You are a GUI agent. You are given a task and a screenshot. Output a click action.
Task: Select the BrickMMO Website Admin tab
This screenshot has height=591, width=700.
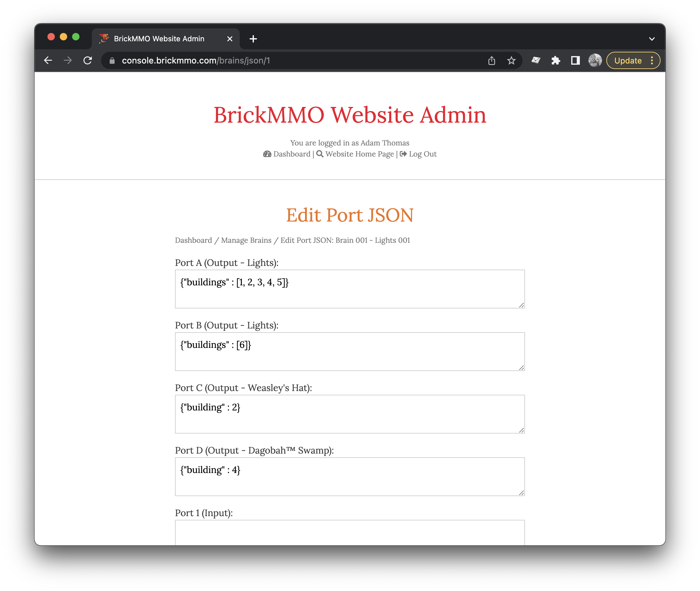(159, 39)
